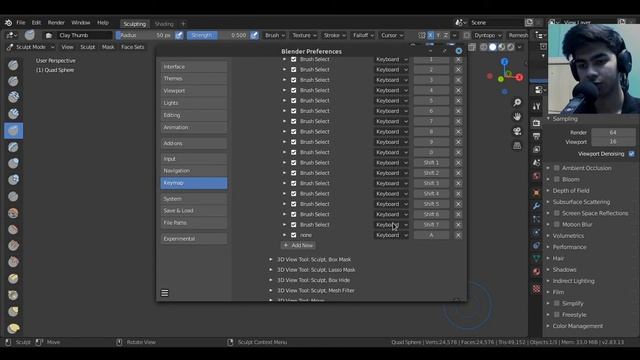
Task: Uncheck Brush Select entry for key 5
Action: [x=293, y=100]
